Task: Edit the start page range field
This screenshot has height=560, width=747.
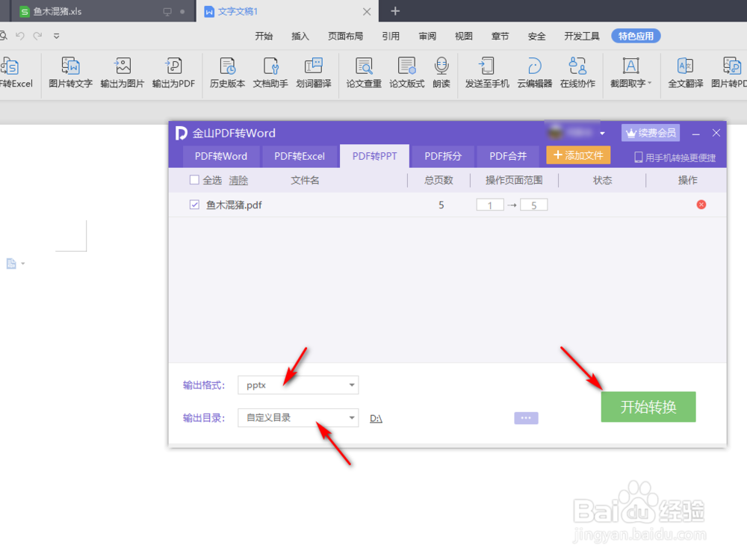Action: click(490, 205)
